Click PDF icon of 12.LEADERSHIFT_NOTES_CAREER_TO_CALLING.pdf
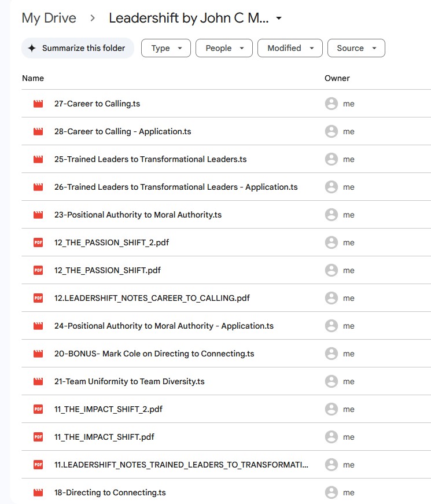 pos(38,299)
